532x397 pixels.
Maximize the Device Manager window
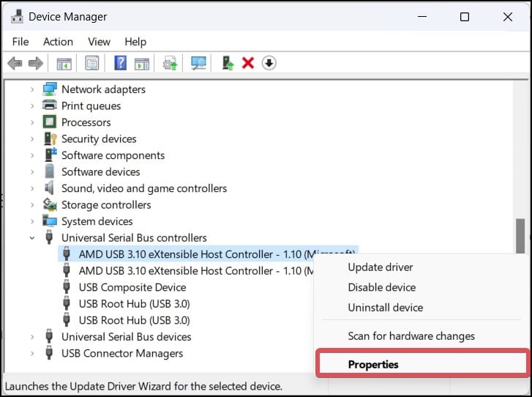(465, 17)
